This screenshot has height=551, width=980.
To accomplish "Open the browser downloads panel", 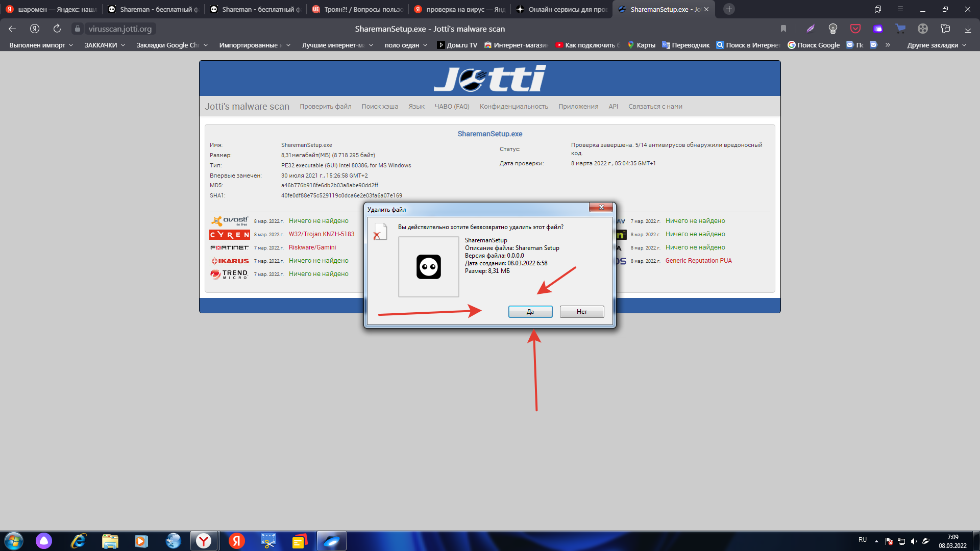I will [968, 29].
